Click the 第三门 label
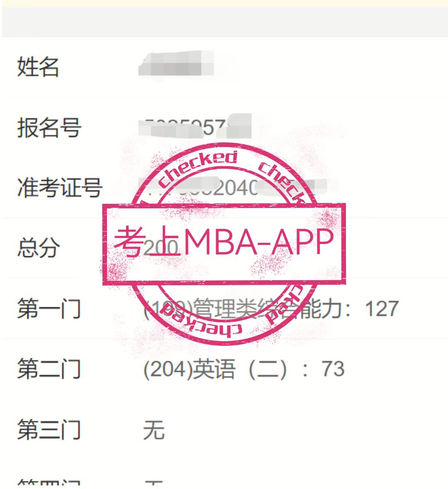This screenshot has width=448, height=489. tap(49, 430)
